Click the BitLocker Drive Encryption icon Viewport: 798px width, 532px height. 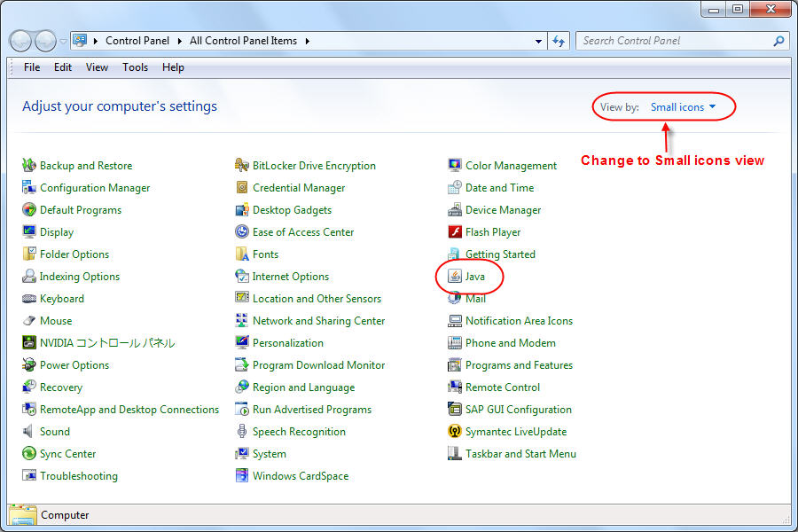(x=242, y=165)
